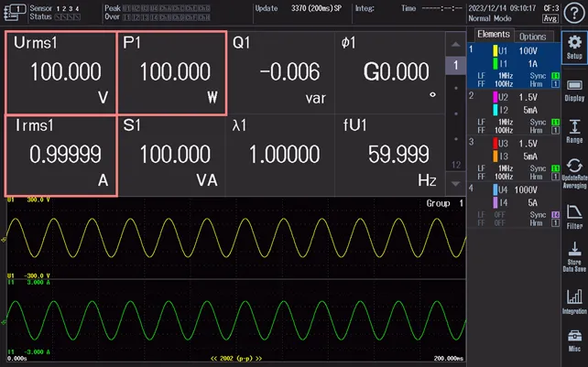Click the CF:3 crest factor label

coord(551,8)
